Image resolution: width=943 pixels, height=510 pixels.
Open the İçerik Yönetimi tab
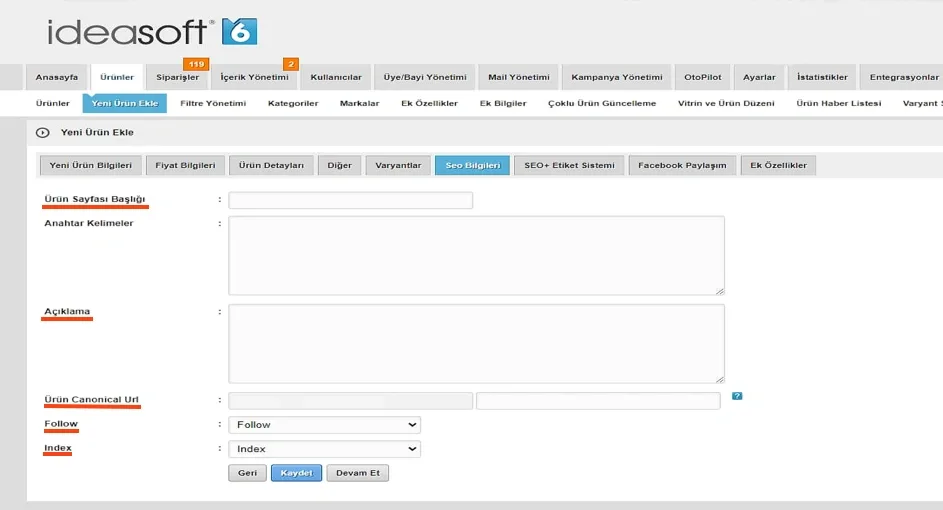pyautogui.click(x=254, y=77)
